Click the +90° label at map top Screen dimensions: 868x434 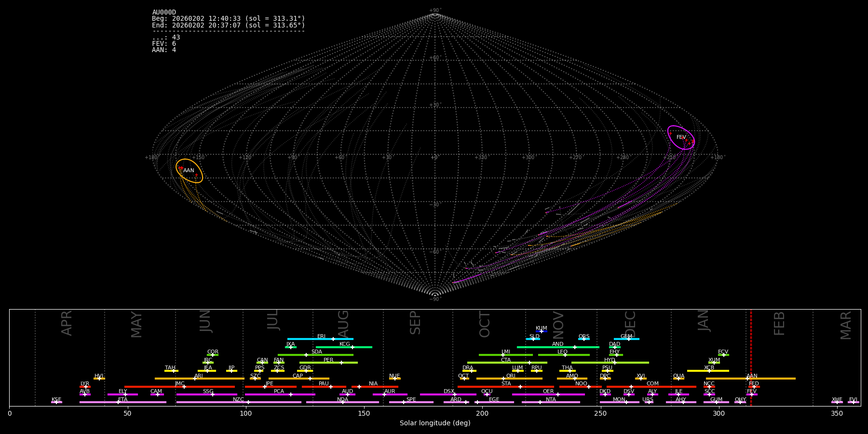click(435, 11)
